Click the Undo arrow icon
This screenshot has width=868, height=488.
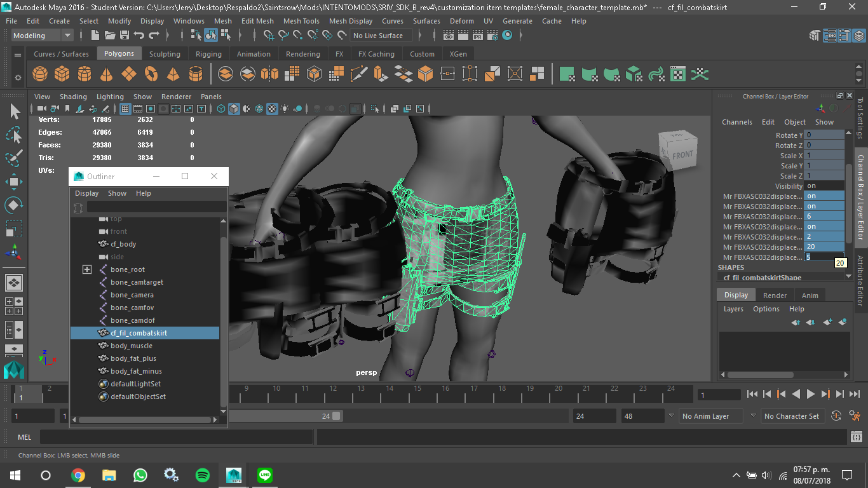(139, 36)
